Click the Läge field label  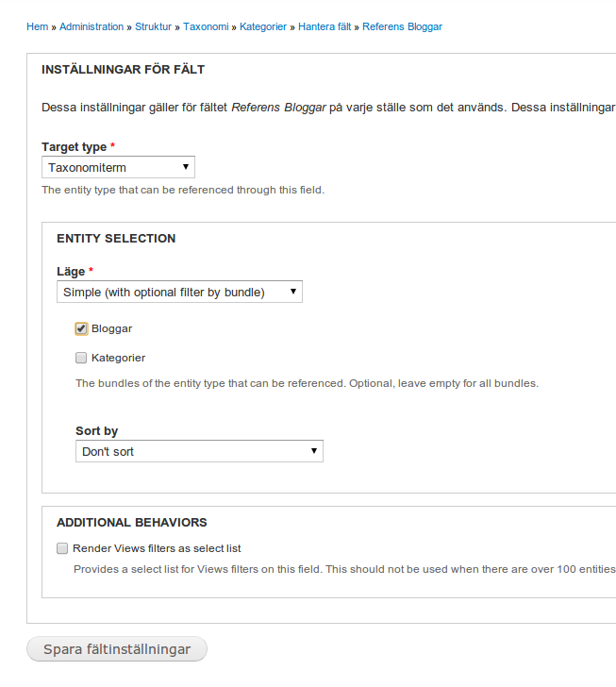(71, 271)
